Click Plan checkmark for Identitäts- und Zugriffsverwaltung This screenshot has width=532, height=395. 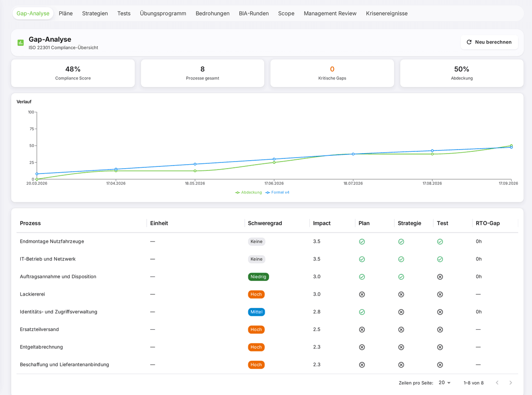(362, 312)
